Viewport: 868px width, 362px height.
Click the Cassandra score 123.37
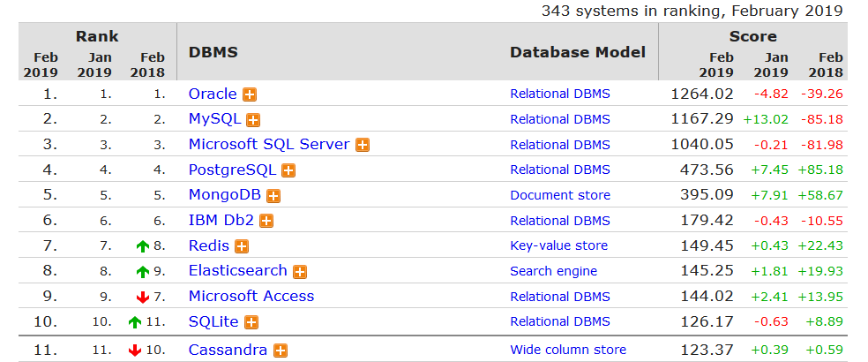(x=707, y=351)
